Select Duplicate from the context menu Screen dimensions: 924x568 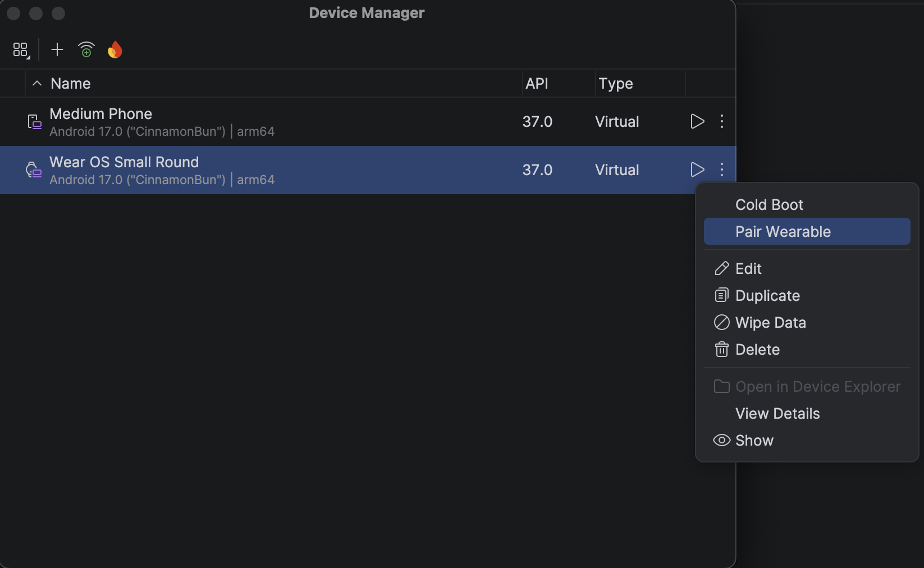pyautogui.click(x=807, y=296)
